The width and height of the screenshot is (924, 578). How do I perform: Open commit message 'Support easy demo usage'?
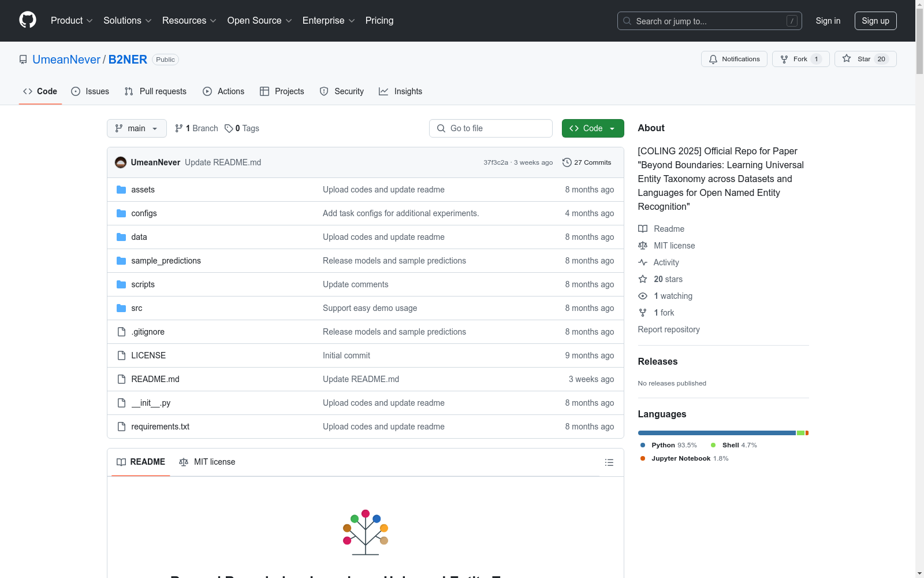coord(370,308)
